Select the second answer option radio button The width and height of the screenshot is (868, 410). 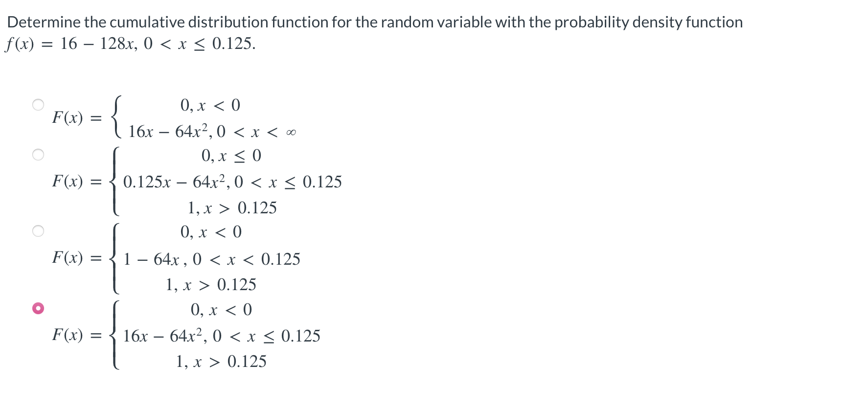click(38, 155)
